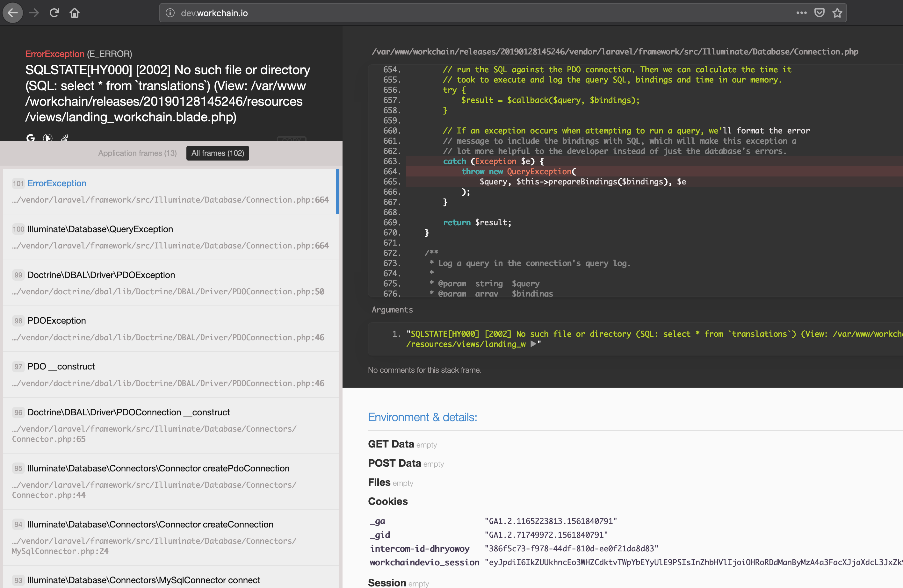Reload the page
Viewport: 903px width, 588px height.
click(54, 13)
